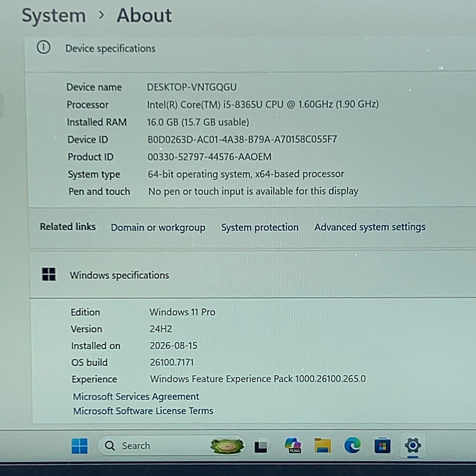476x476 pixels.
Task: Click the System type label
Action: point(94,175)
